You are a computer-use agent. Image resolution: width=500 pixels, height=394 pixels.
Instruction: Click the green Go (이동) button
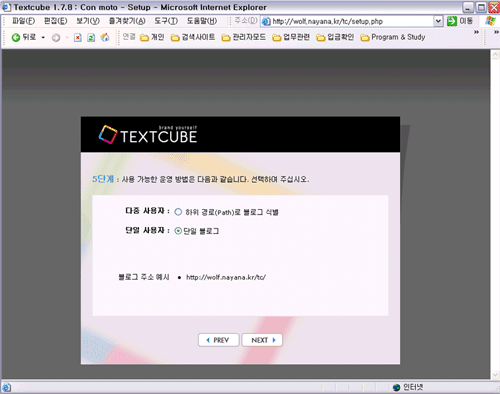pyautogui.click(x=460, y=21)
